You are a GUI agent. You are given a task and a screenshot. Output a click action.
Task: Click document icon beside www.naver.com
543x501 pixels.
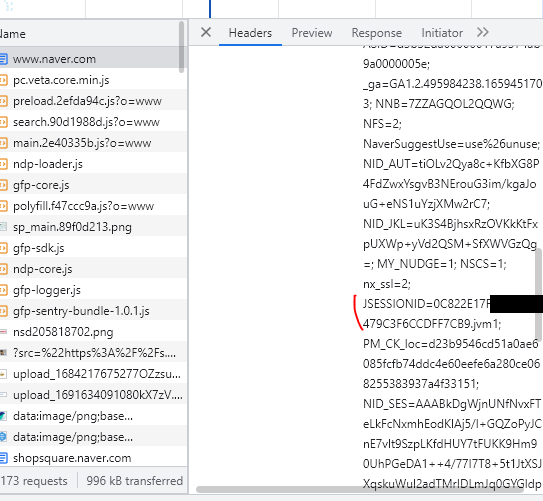pos(3,59)
